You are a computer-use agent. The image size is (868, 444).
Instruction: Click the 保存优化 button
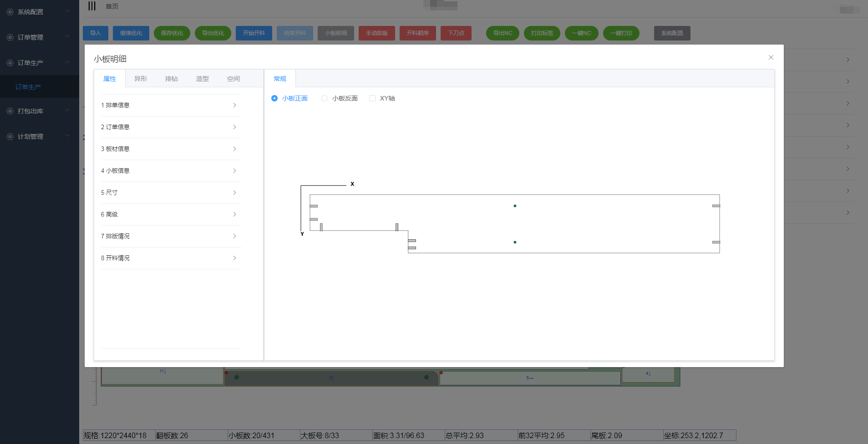coord(172,33)
